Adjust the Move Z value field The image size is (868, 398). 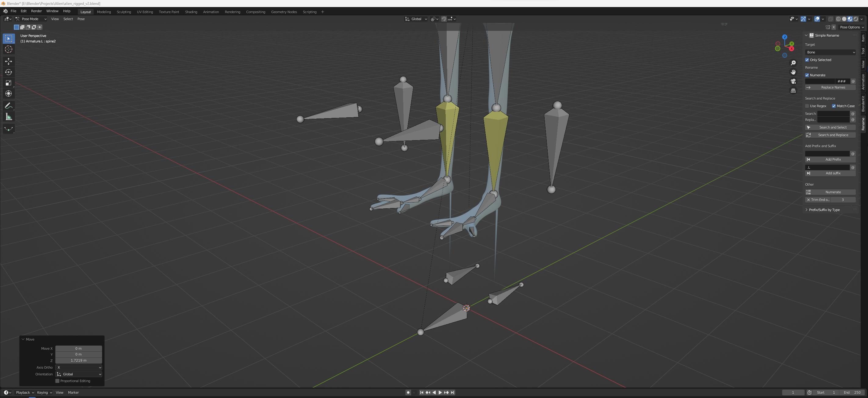pos(78,360)
